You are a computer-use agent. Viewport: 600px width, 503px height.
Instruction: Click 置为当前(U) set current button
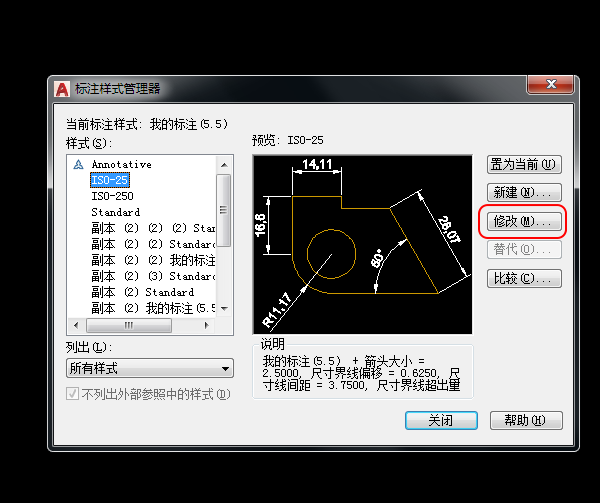point(524,164)
